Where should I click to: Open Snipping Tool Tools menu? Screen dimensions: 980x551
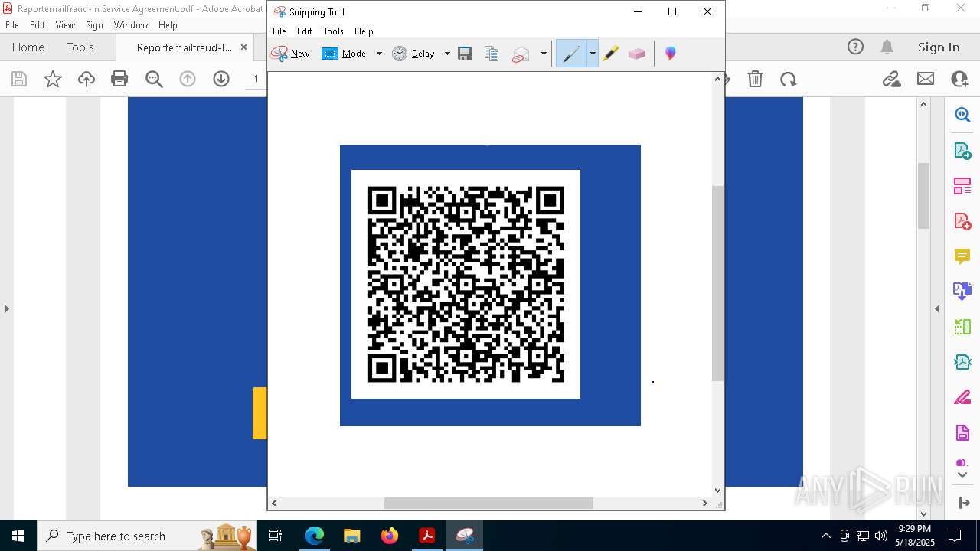pyautogui.click(x=333, y=31)
